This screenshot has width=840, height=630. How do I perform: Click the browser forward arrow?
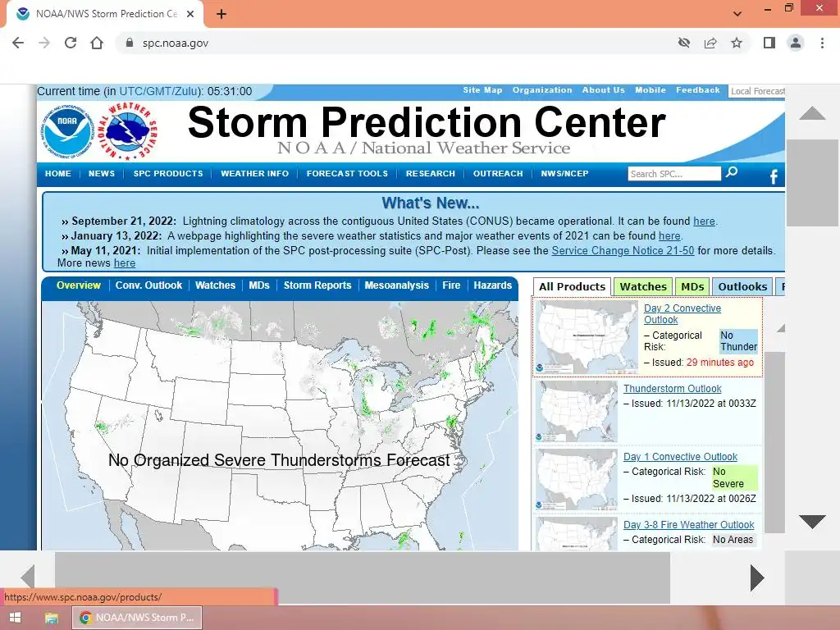pyautogui.click(x=44, y=43)
